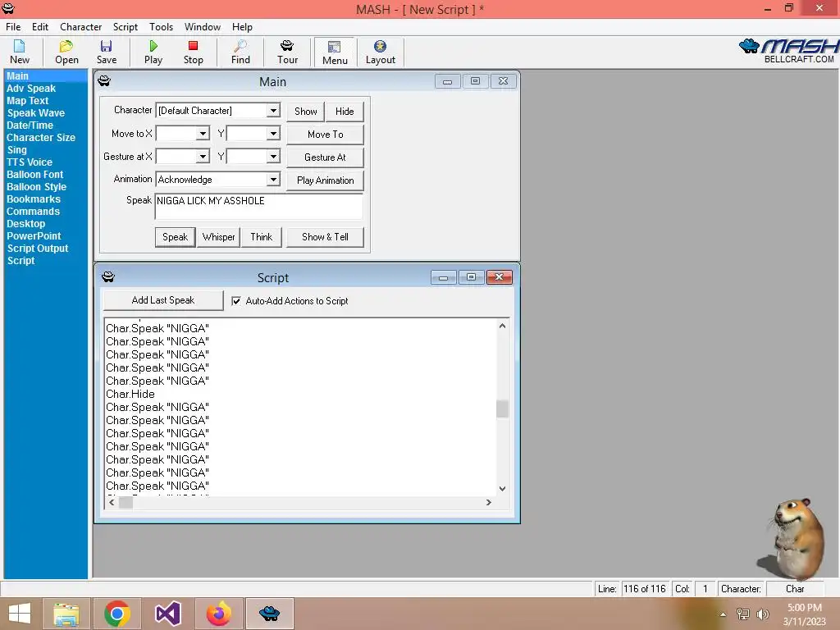
Task: Click the Gesture At button
Action: (x=325, y=157)
